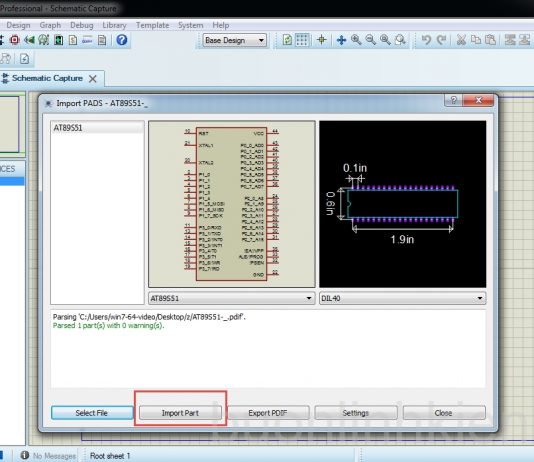Screen dimensions: 534x462
Task: Toggle the grid display icon
Action: tap(302, 40)
